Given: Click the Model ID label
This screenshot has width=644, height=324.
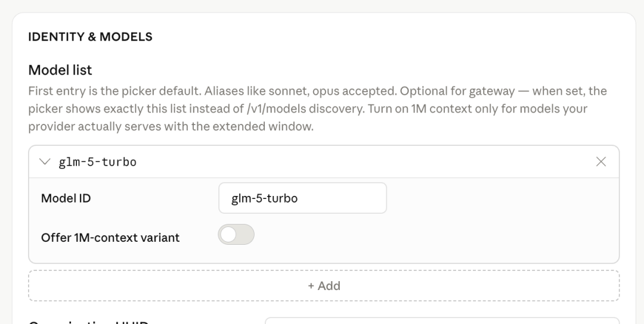Looking at the screenshot, I should [x=66, y=198].
